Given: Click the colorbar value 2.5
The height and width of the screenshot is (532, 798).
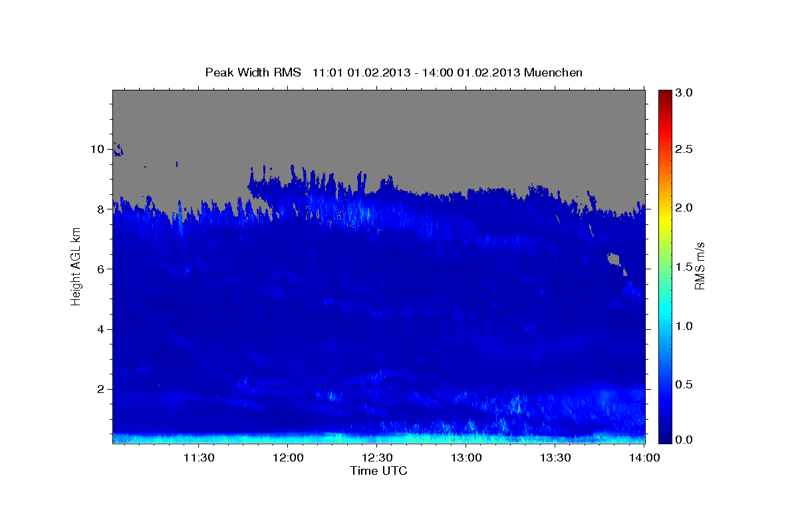Looking at the screenshot, I should coord(684,150).
